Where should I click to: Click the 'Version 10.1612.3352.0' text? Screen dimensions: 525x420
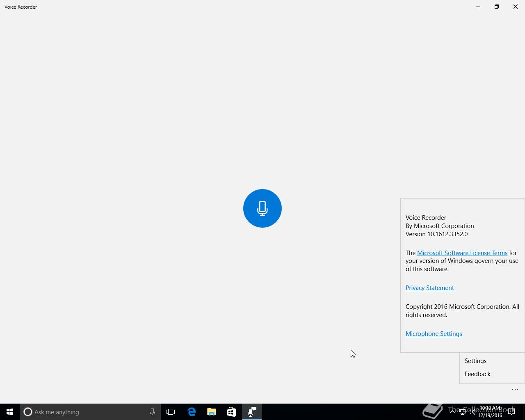[436, 234]
